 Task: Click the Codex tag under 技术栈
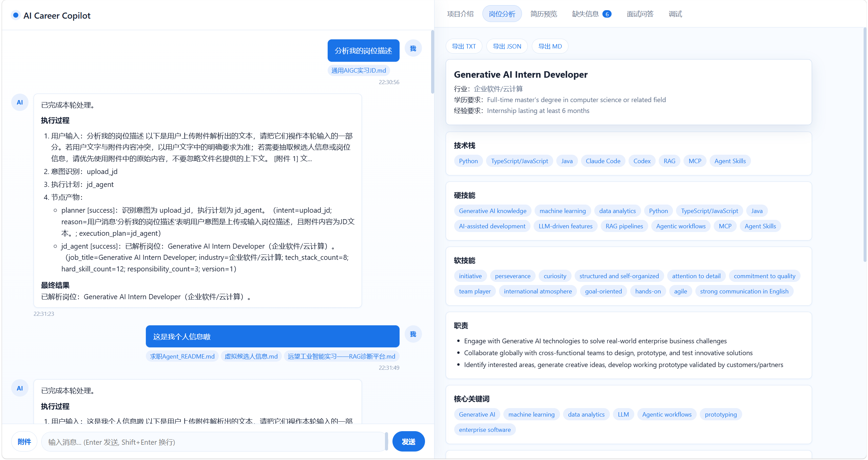tap(642, 161)
